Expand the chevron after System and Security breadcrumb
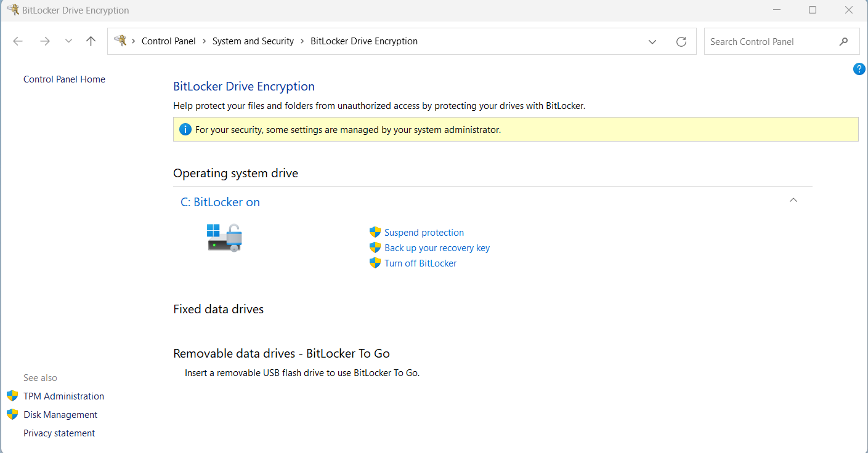The width and height of the screenshot is (868, 453). tap(302, 41)
